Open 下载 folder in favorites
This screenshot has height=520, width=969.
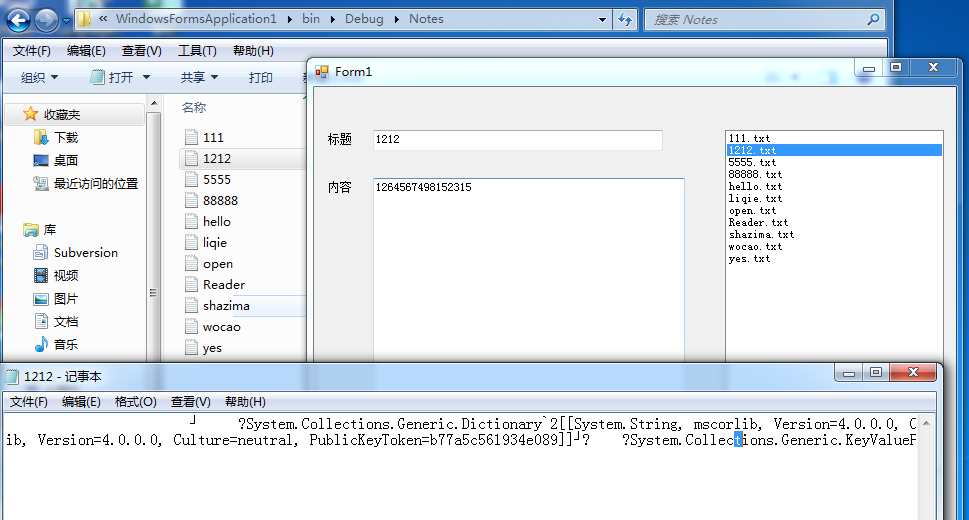click(x=56, y=137)
